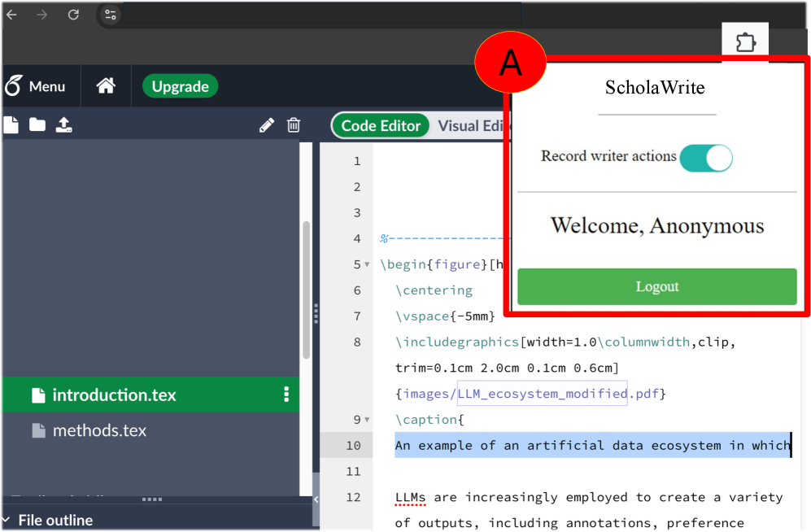The width and height of the screenshot is (811, 532).
Task: Switch to Code Editor mode
Action: click(x=381, y=125)
